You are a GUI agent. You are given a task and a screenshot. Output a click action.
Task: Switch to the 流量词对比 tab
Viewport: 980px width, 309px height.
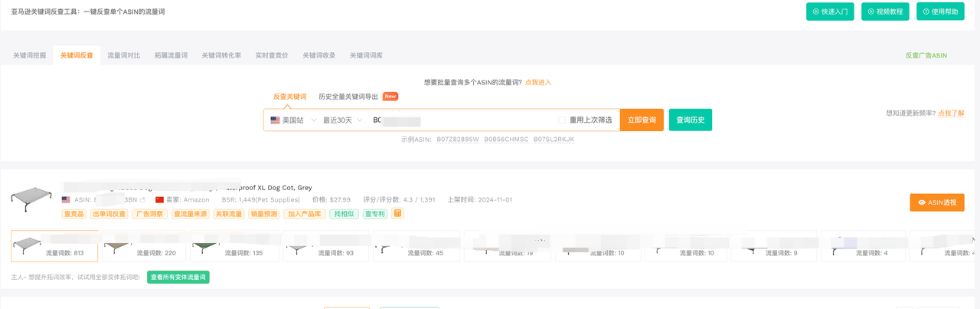124,56
